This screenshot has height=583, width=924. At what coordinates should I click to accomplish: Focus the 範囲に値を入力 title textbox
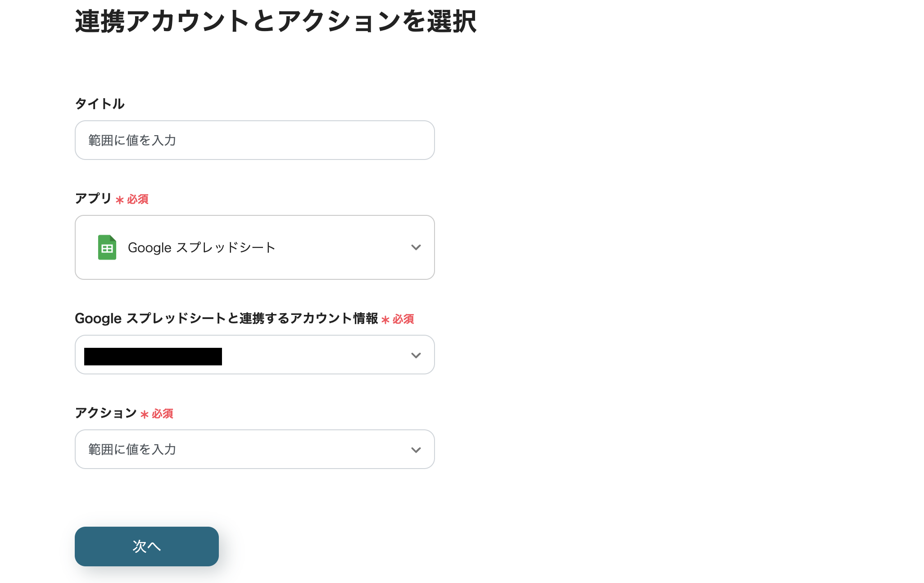(254, 140)
